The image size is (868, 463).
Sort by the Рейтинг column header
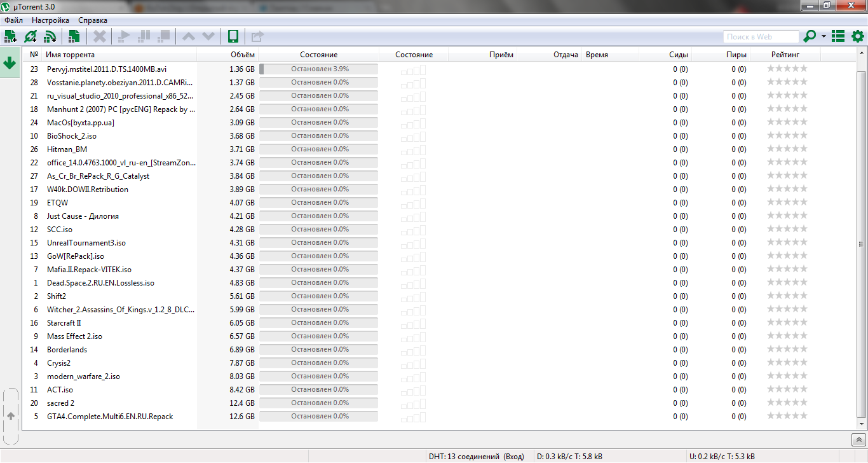[x=785, y=55]
